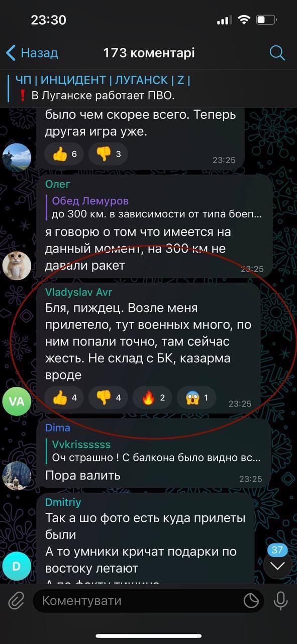Go back using the Назад button
The image size is (297, 644).
tap(32, 52)
